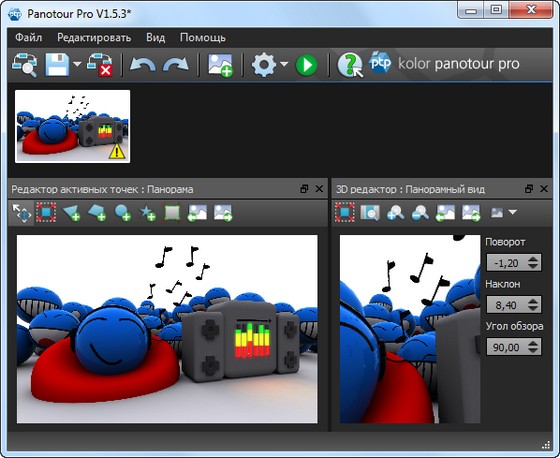This screenshot has width=560, height=458.
Task: Open the Редактировать menu
Action: (x=94, y=38)
